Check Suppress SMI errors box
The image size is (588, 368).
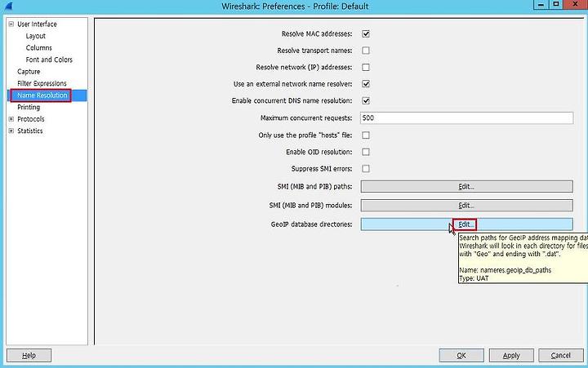point(366,169)
